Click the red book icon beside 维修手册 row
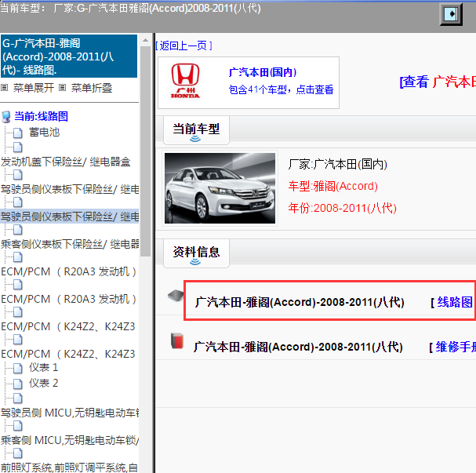476x473 pixels. click(177, 341)
